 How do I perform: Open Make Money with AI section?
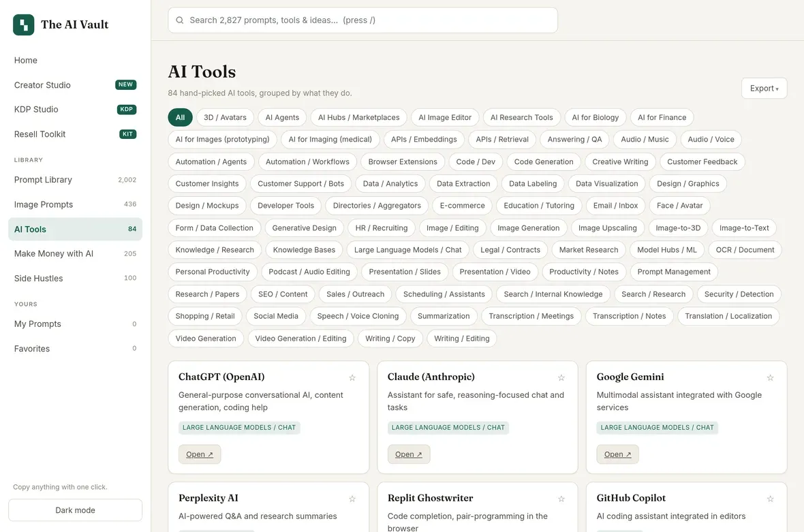tap(76, 253)
